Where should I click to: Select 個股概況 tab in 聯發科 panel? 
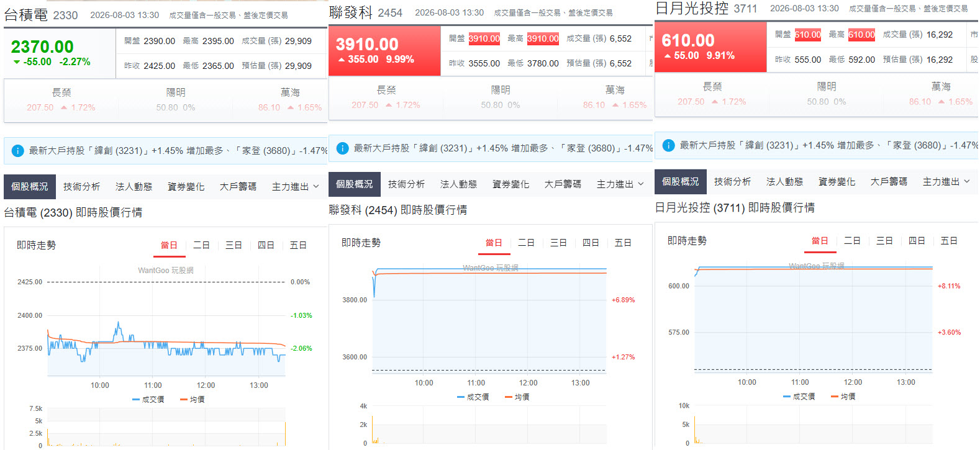[x=355, y=184]
